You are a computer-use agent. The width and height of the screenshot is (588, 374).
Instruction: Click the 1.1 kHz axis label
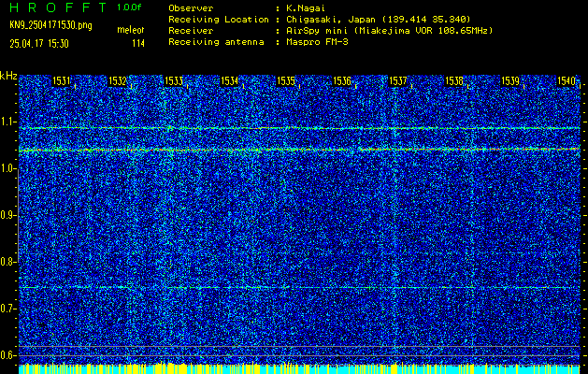(8, 122)
